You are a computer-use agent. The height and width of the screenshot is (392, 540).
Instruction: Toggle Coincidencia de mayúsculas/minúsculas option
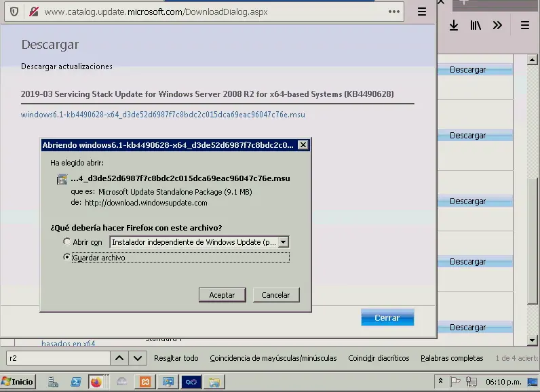point(273,358)
